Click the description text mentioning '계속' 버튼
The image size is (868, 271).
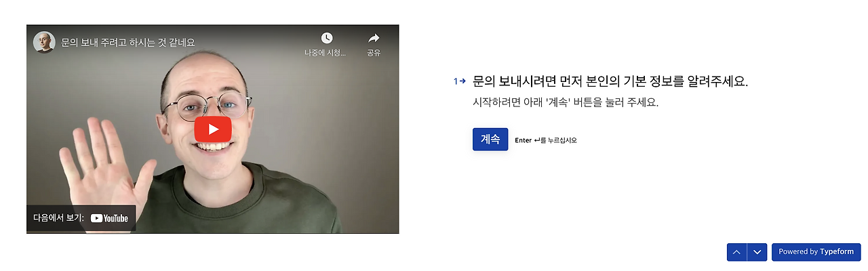click(566, 103)
